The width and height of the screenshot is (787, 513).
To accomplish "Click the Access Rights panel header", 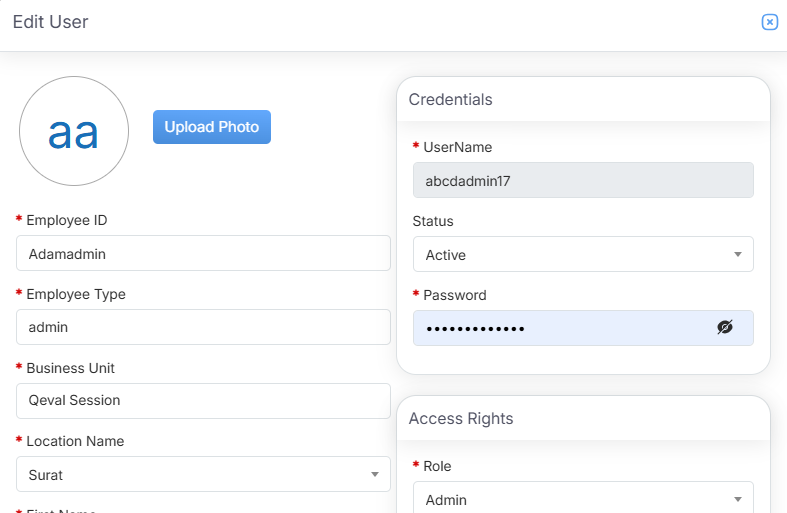I will pos(461,419).
